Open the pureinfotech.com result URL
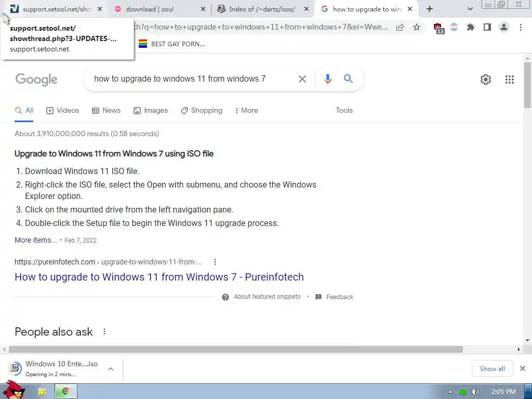The height and width of the screenshot is (399, 532). 108,262
